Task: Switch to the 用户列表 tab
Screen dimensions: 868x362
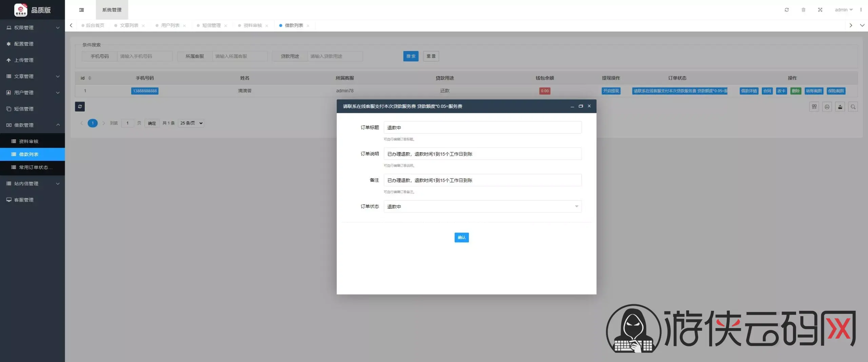Action: click(x=170, y=25)
